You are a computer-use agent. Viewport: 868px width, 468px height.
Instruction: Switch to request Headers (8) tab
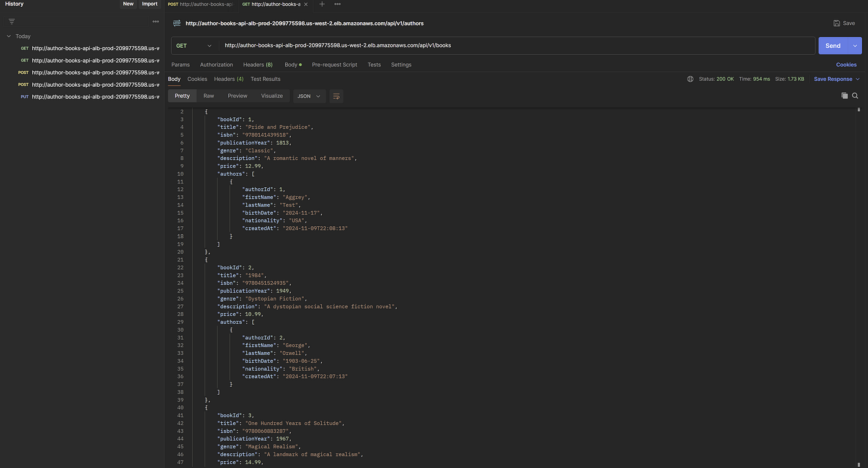pyautogui.click(x=258, y=64)
